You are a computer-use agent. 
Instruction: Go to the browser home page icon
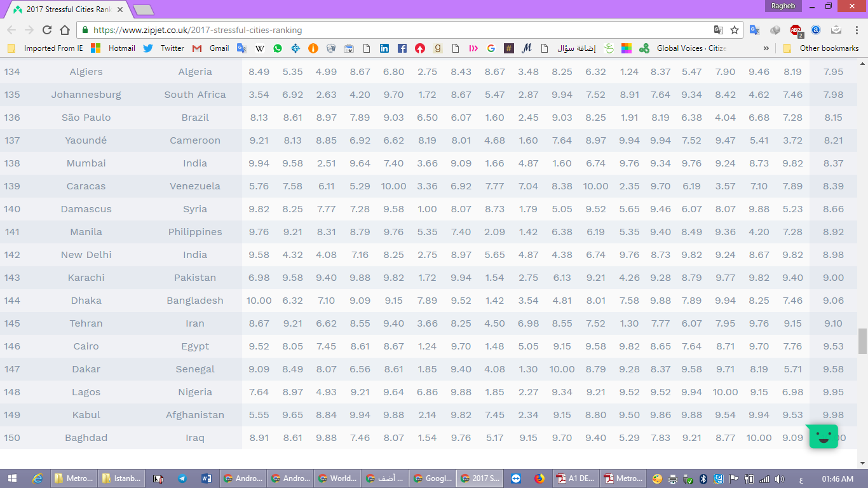tap(65, 30)
